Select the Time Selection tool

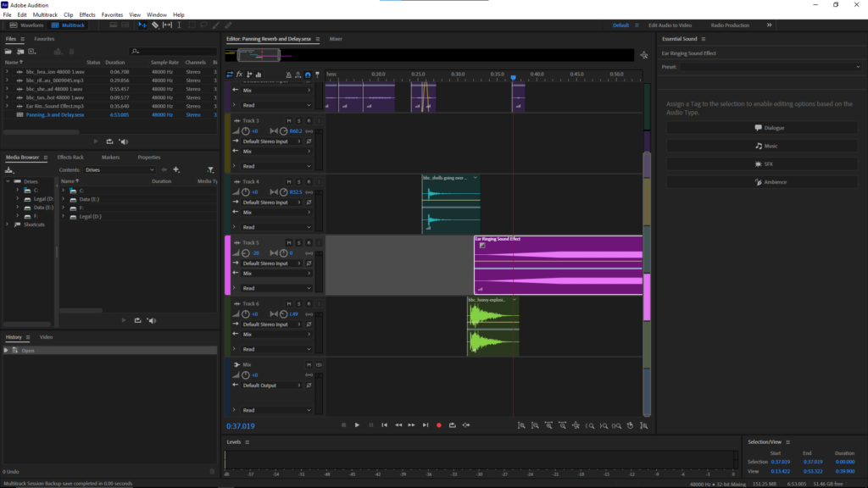coord(179,25)
